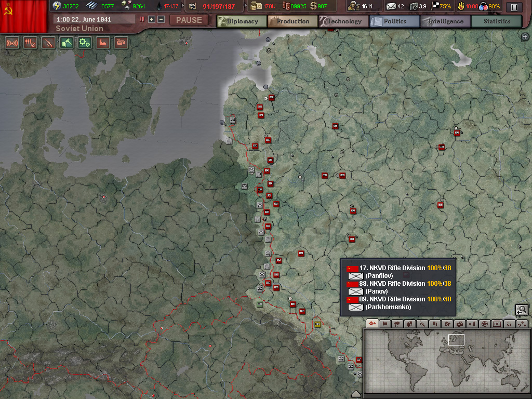532x399 pixels.
Task: Click the factory industrial capacity icon
Action: (192, 6)
